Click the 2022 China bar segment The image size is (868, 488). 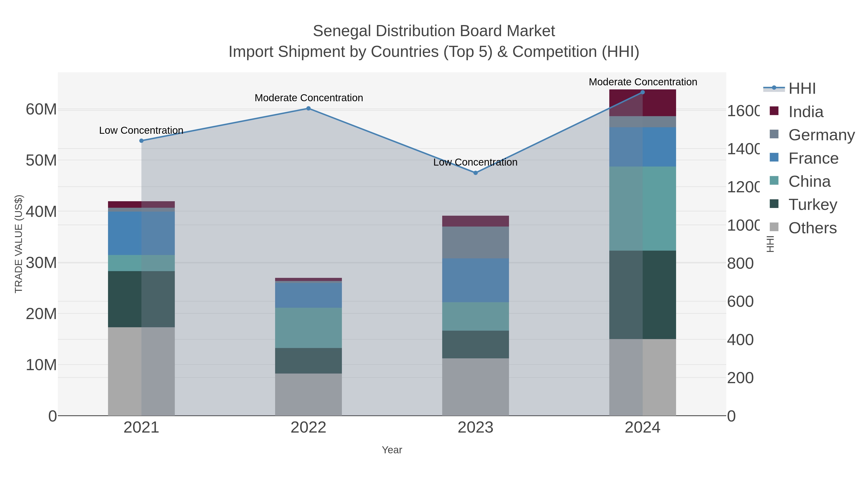click(x=308, y=328)
